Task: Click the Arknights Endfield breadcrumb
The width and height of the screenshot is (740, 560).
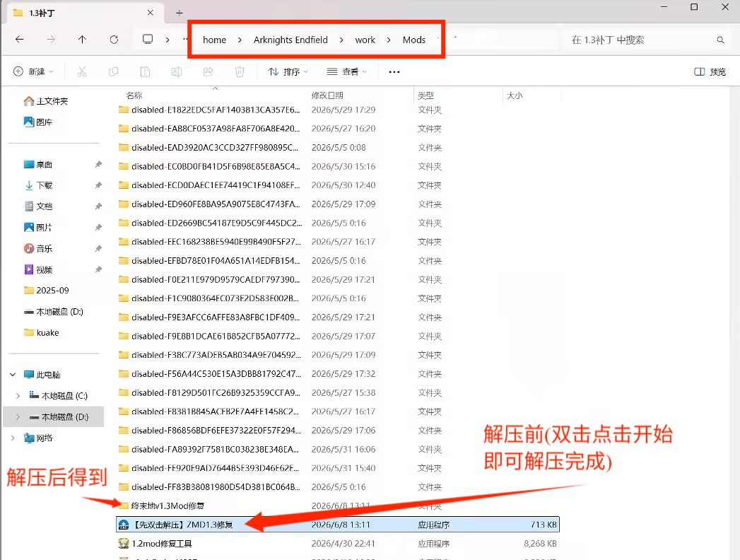Action: [x=290, y=40]
